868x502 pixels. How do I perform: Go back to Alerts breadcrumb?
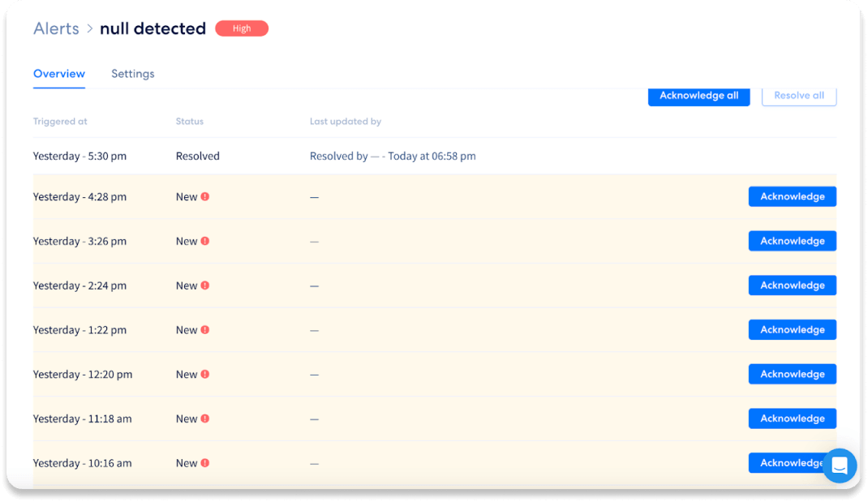tap(56, 28)
